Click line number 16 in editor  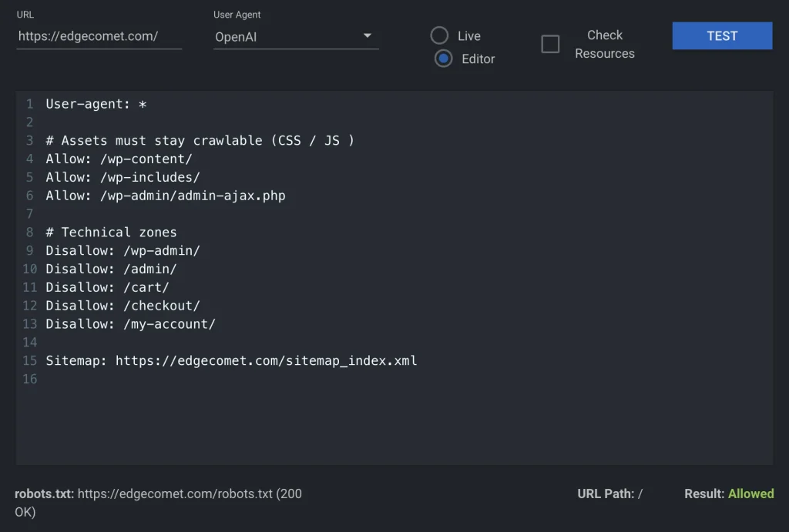[x=30, y=379]
